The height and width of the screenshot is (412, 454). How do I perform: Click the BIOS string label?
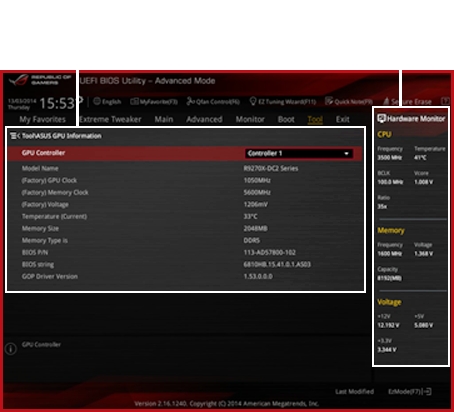pyautogui.click(x=38, y=264)
